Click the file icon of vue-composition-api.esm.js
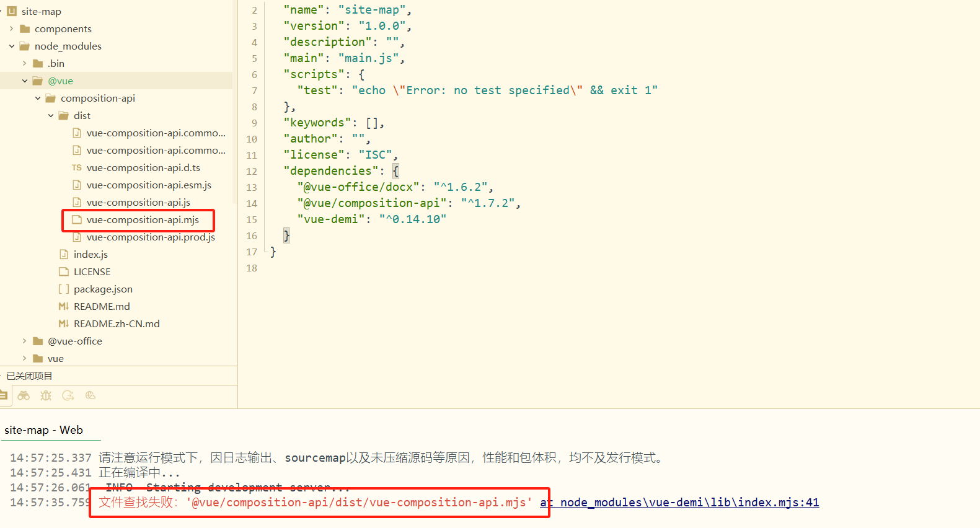The image size is (980, 528). 77,185
